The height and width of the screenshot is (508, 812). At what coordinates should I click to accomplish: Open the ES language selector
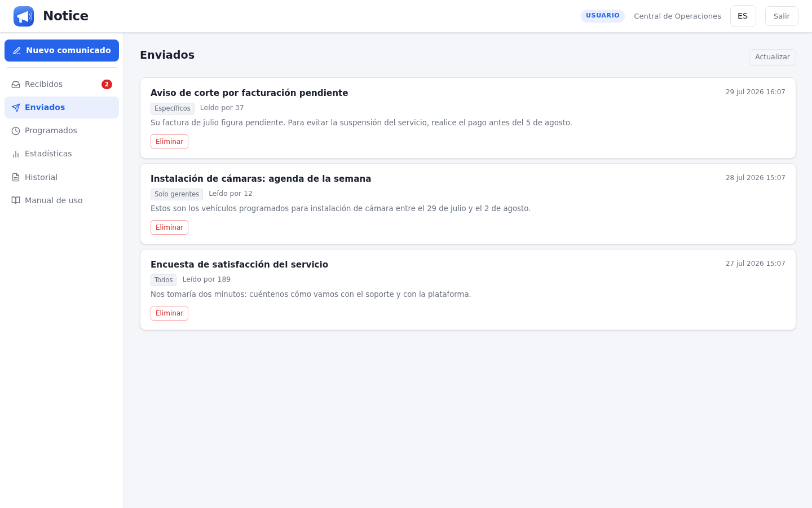(743, 16)
